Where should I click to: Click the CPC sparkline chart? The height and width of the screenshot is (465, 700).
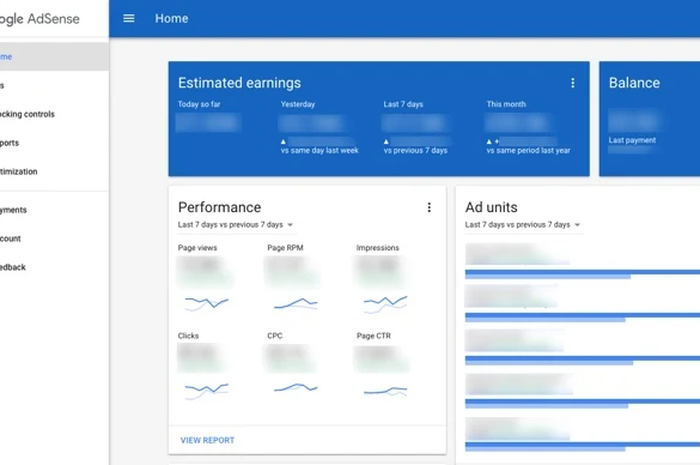[x=296, y=387]
